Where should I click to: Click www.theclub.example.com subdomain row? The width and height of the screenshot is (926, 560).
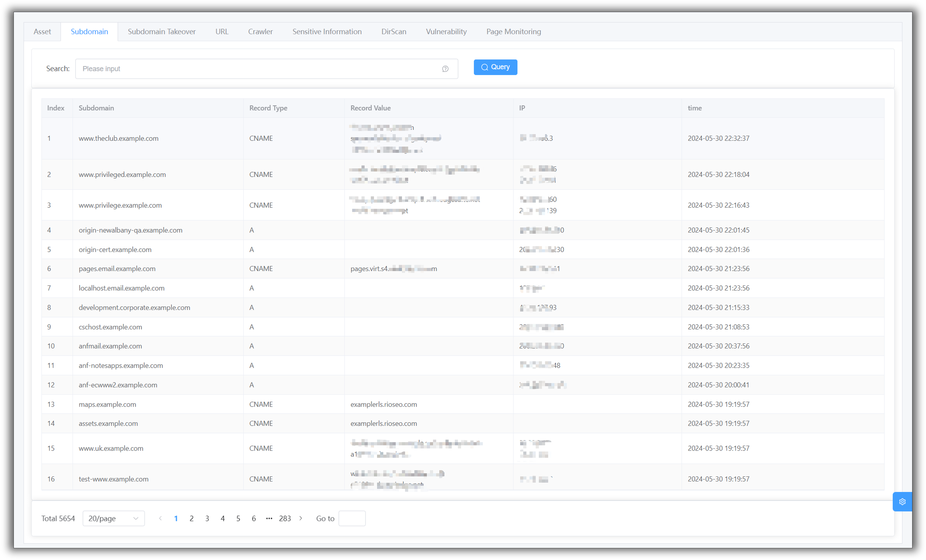point(118,138)
